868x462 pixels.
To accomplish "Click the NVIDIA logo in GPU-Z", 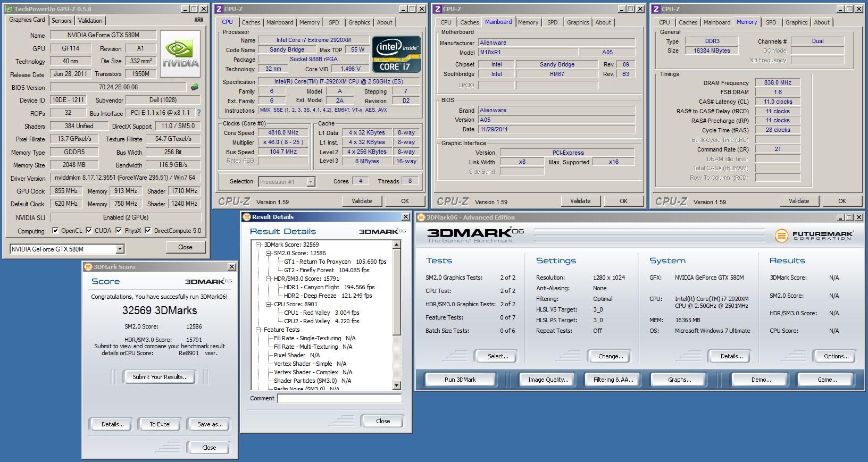I will pos(180,54).
